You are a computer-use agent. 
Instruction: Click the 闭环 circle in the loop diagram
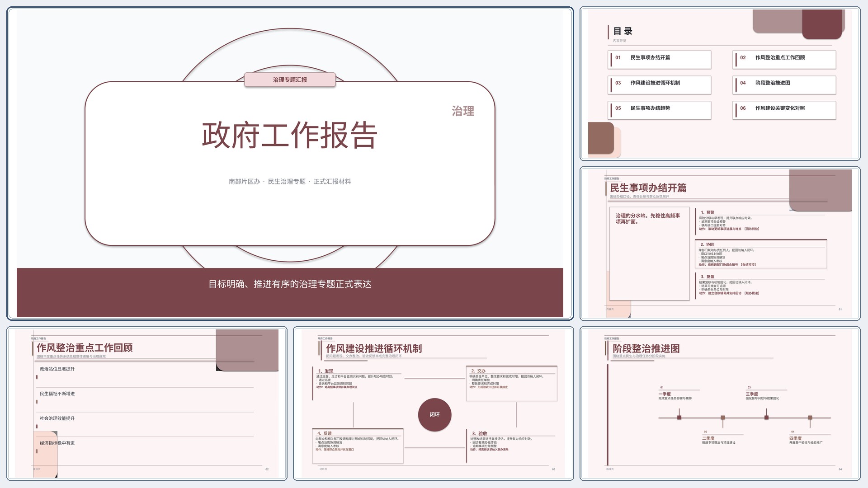point(434,414)
